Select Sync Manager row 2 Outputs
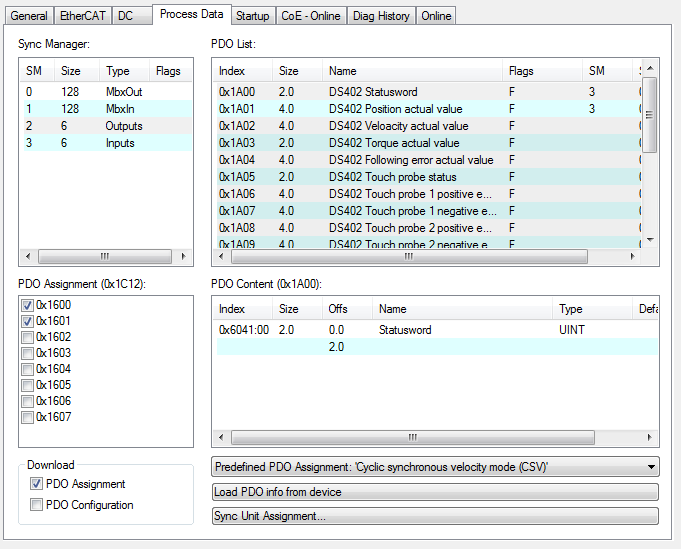 (x=106, y=126)
